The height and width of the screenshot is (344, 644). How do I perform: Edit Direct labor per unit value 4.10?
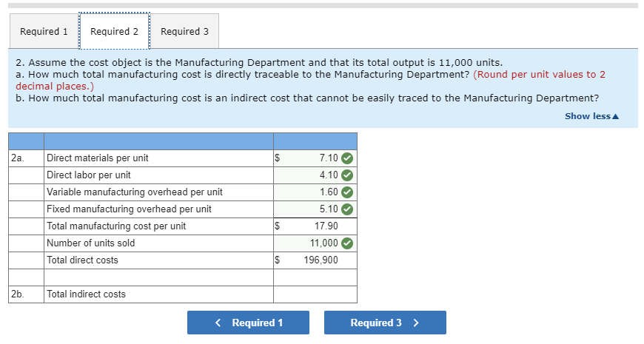pos(315,175)
